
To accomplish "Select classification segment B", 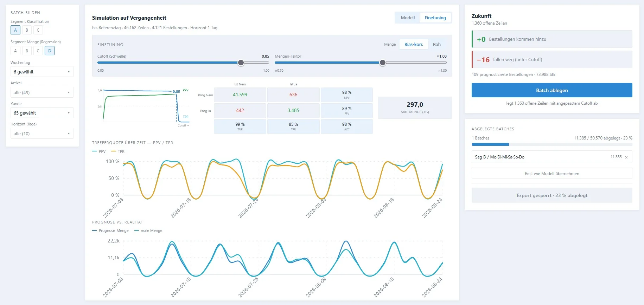I will (x=27, y=30).
